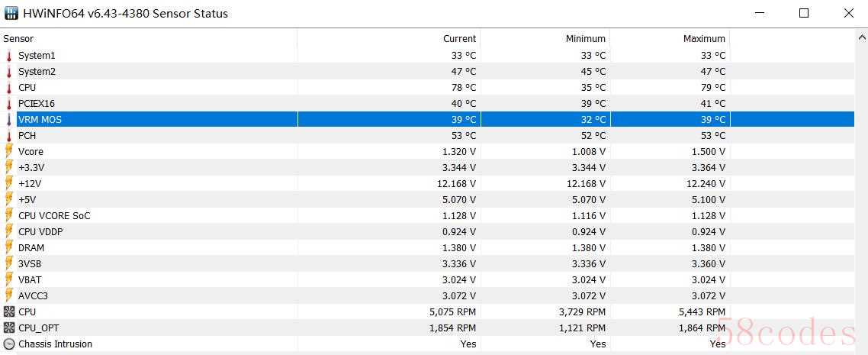
Task: Click the lightning icon beside DRAM
Action: click(9, 247)
